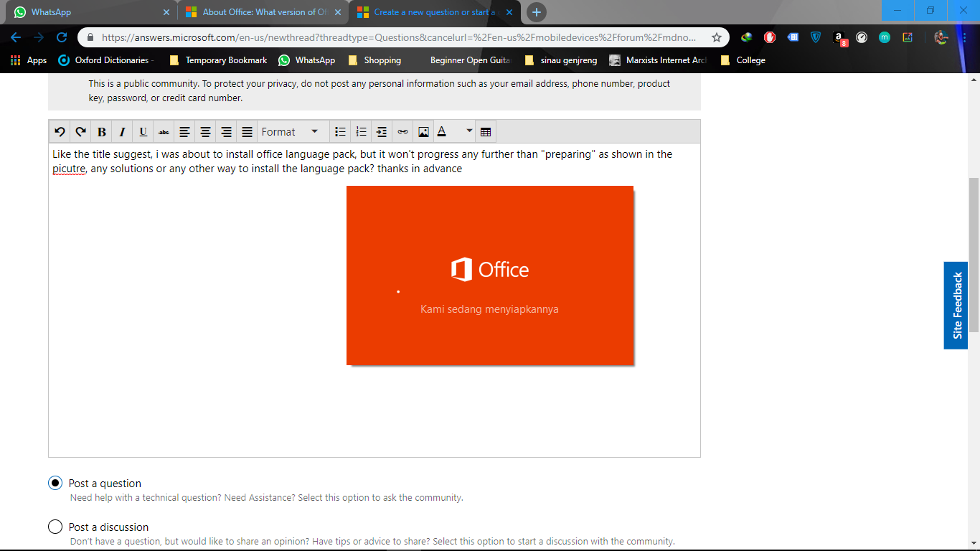
Task: Open the teal m extension
Action: 885,37
